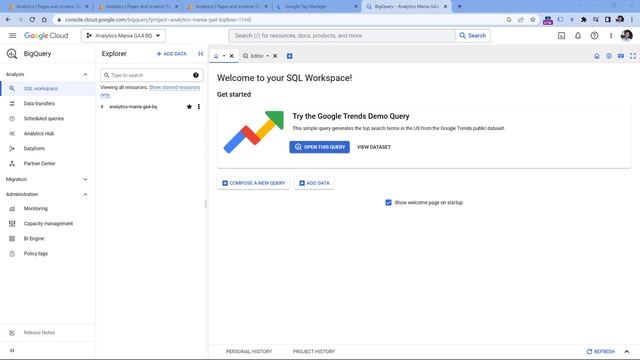Open Capacity management page
Screen dimensions: 640x360
click(48, 224)
